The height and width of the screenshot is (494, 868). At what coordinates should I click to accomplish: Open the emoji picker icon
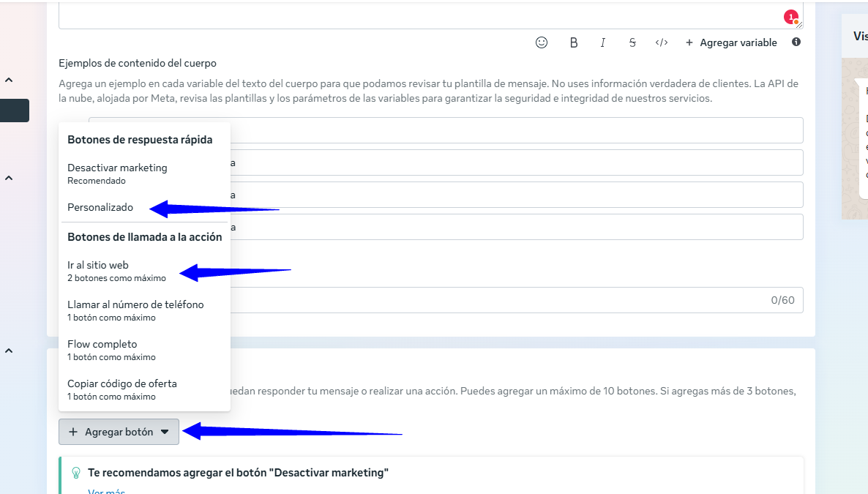542,42
